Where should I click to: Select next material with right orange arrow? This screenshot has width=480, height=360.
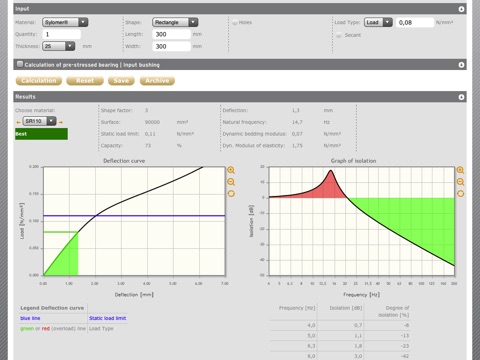[x=61, y=122]
